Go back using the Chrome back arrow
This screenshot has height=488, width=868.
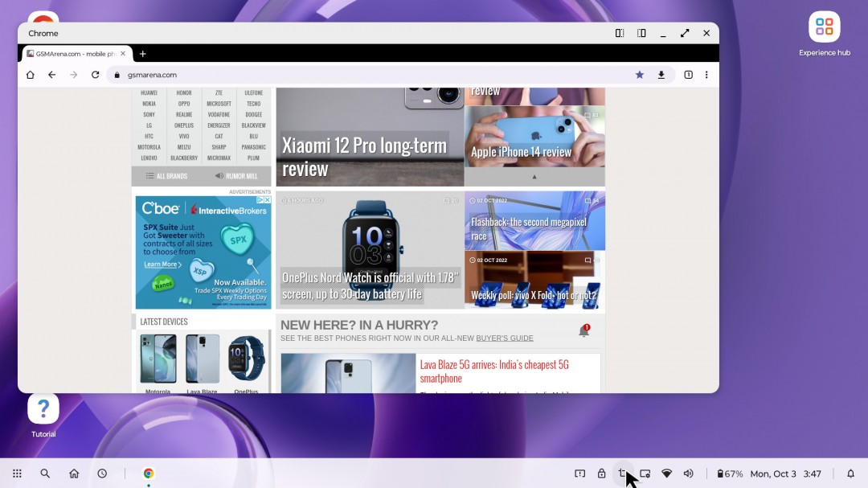(x=52, y=75)
